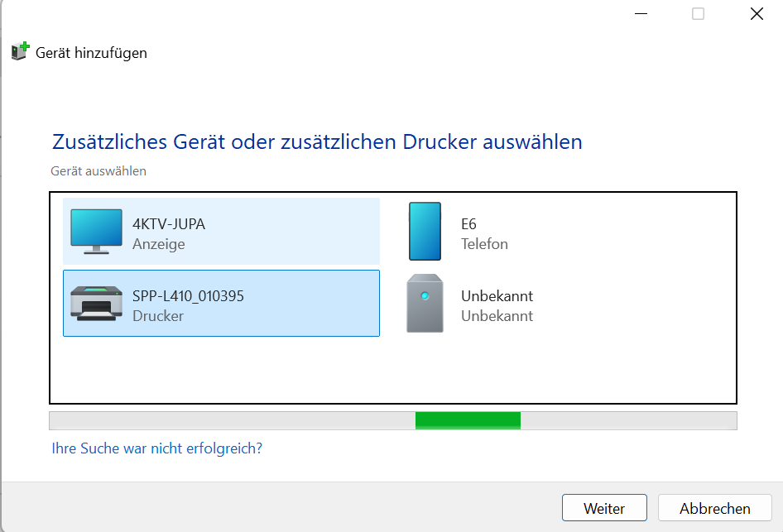Pick the SPP-L410_010395 device name text
783x532 pixels.
pos(188,296)
